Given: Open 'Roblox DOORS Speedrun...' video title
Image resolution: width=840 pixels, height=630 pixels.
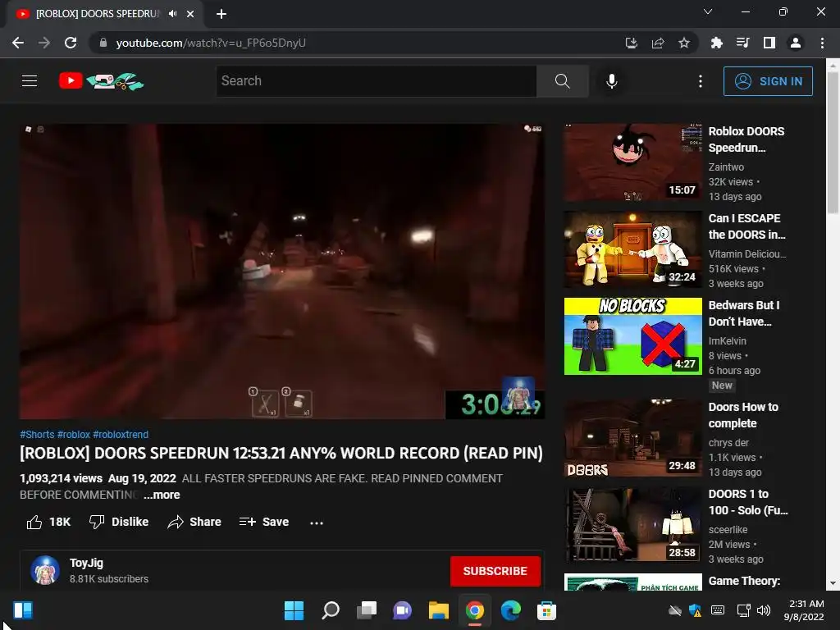Looking at the screenshot, I should point(746,139).
